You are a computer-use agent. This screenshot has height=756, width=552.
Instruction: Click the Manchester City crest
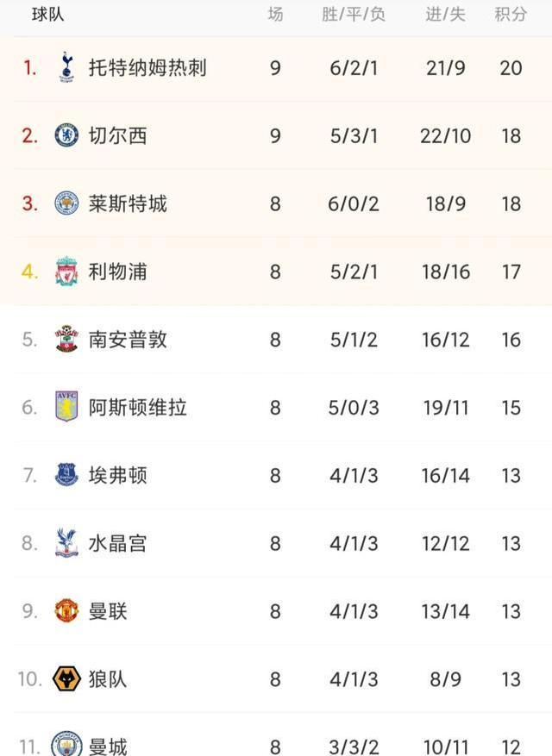(x=66, y=743)
